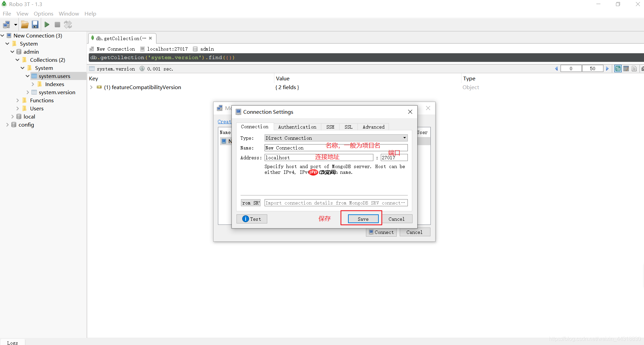Go to next results page arrow
Screen dimensions: 644x345
pos(607,69)
